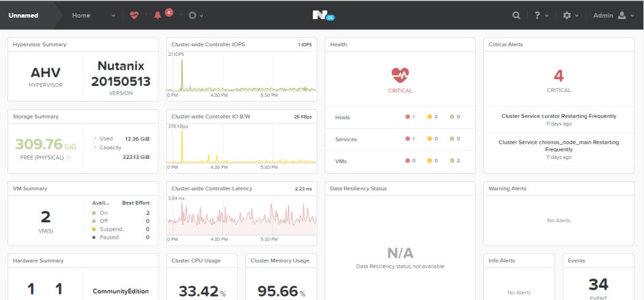The width and height of the screenshot is (644, 300).
Task: Click the Services row in Health widget
Action: click(x=400, y=139)
